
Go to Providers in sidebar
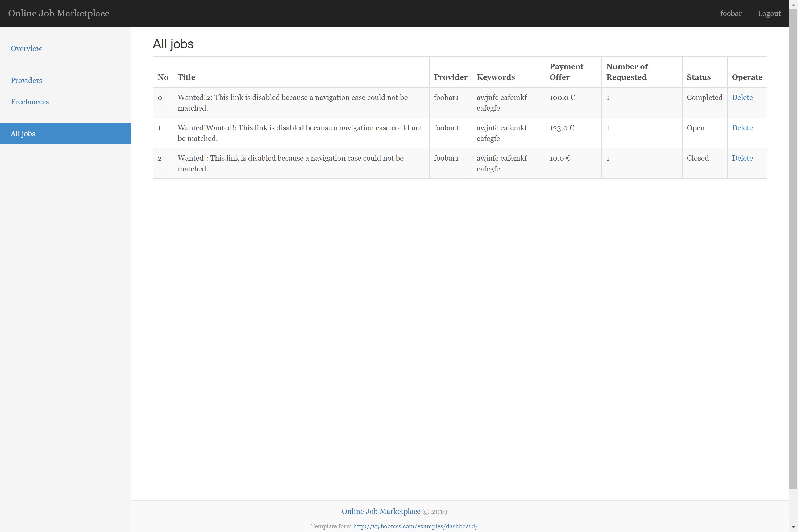[26, 80]
